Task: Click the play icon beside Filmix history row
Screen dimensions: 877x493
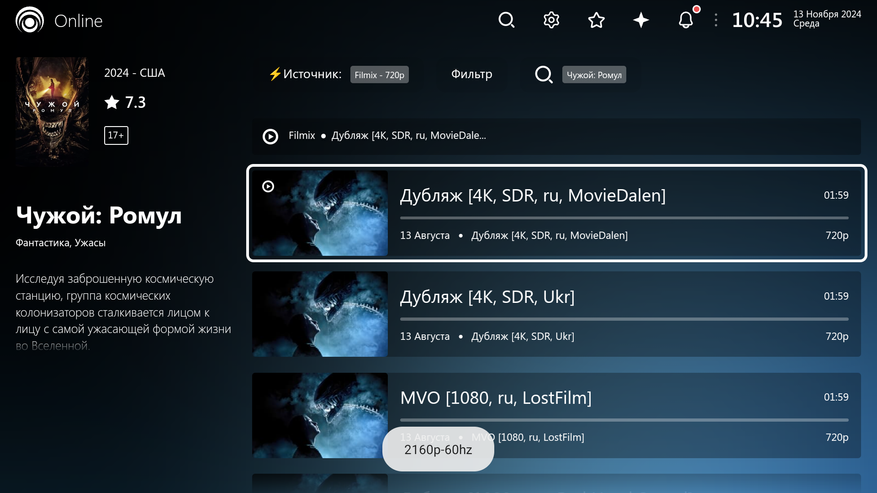Action: tap(270, 136)
